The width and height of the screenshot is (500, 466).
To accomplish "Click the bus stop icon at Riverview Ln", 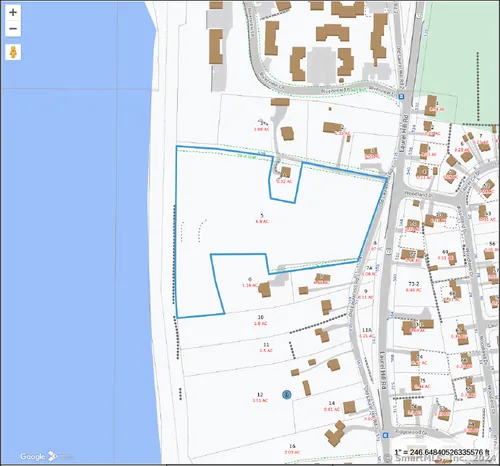I will (x=402, y=97).
